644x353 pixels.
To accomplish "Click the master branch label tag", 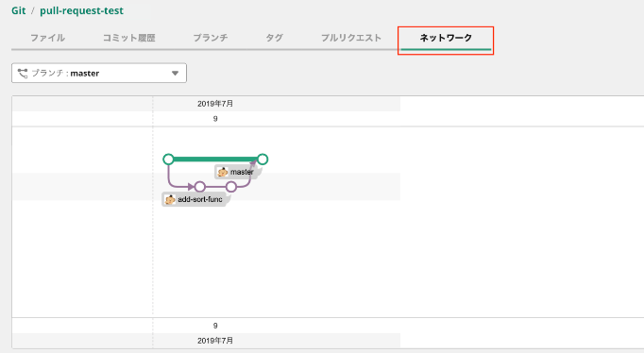I will click(x=238, y=172).
